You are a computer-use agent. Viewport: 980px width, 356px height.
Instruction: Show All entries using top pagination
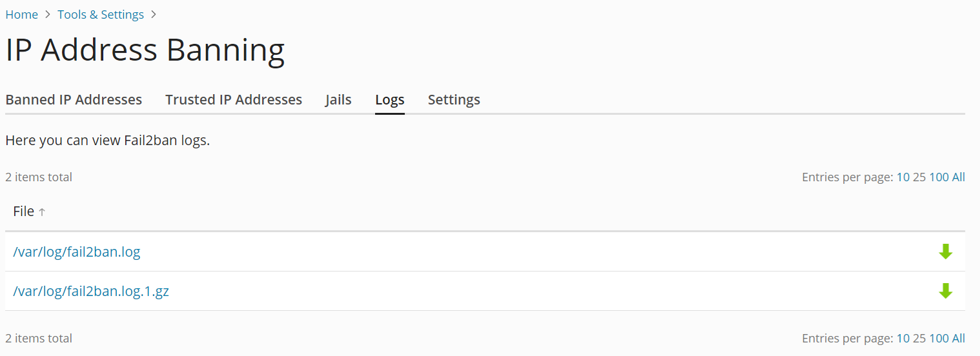click(959, 177)
